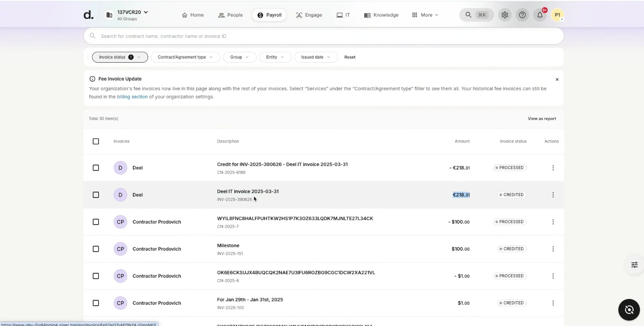
Task: Check the Credit for INV-2025-390626 row checkbox
Action: point(95,168)
